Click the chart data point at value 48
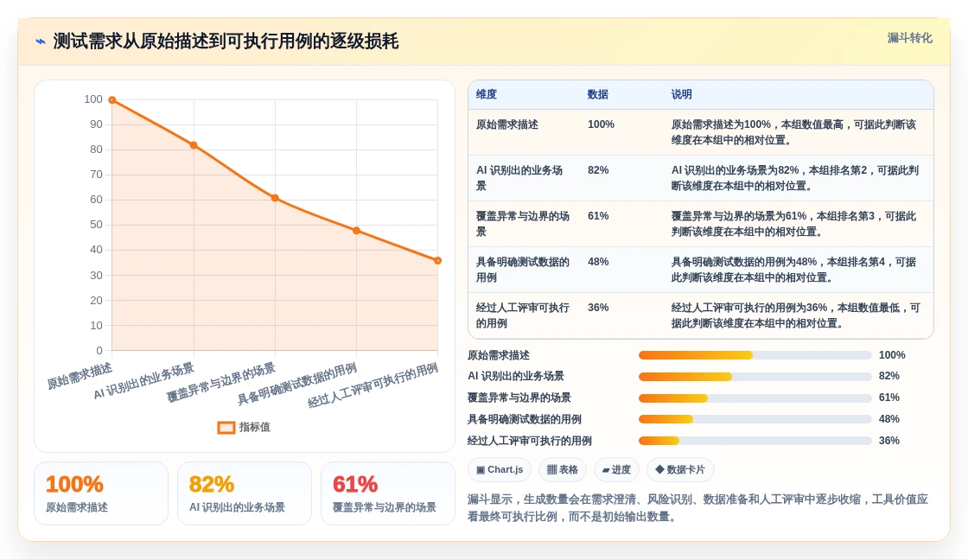 [357, 231]
